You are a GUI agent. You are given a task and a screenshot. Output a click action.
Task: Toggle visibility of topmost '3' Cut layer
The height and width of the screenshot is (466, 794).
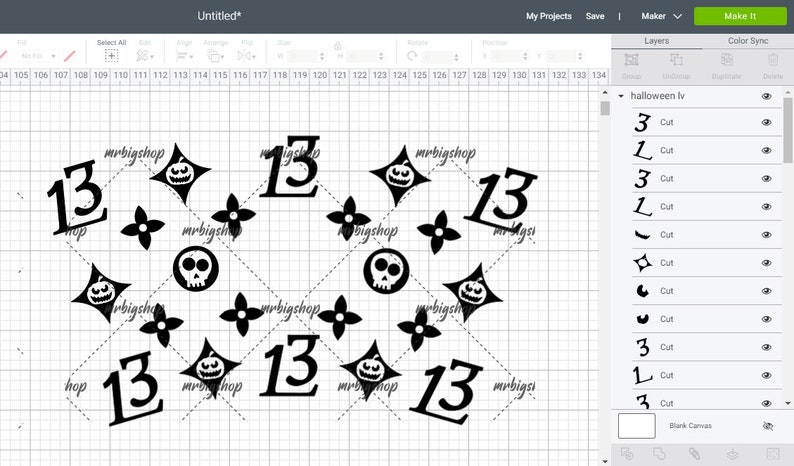(x=767, y=122)
